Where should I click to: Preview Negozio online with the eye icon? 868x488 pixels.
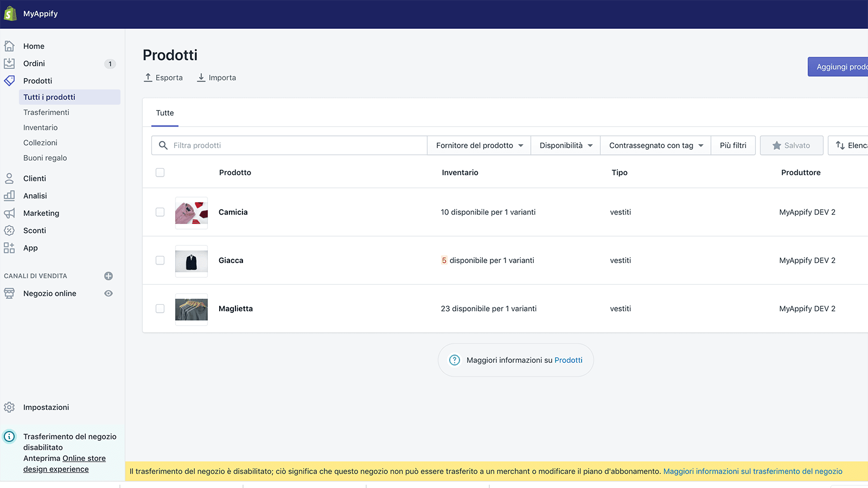(108, 293)
